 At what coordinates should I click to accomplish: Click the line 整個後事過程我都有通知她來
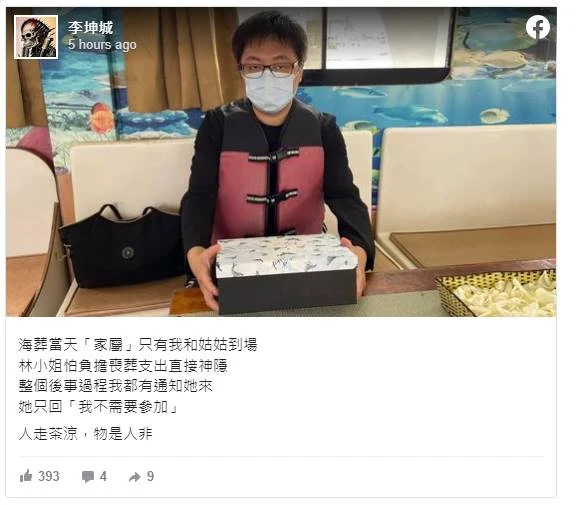(x=115, y=386)
